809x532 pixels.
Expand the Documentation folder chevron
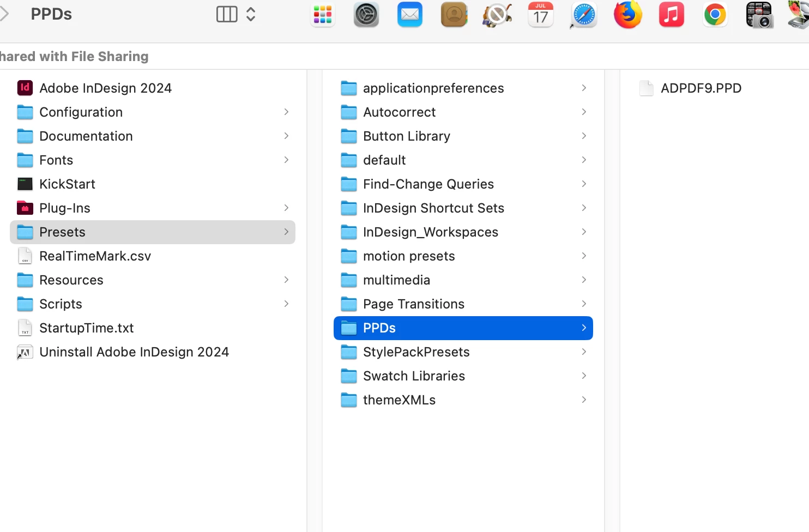286,136
